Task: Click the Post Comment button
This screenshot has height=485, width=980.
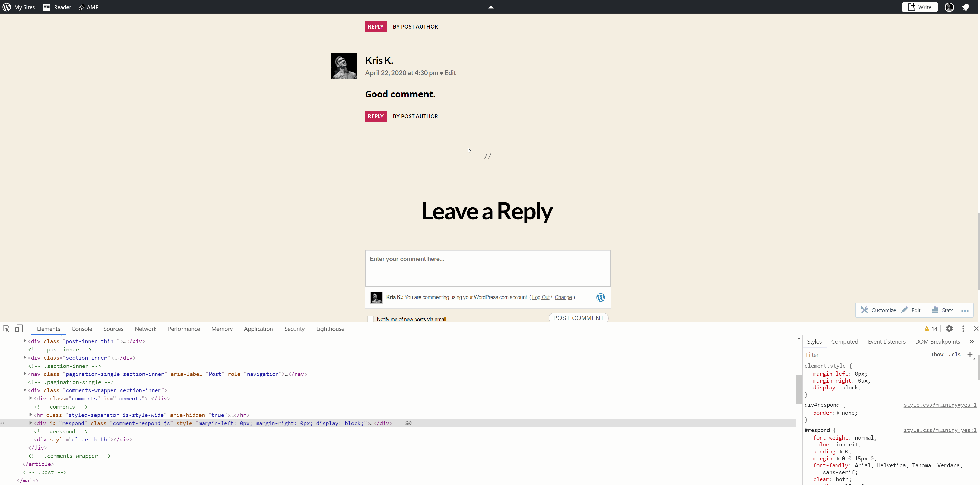Action: (579, 318)
